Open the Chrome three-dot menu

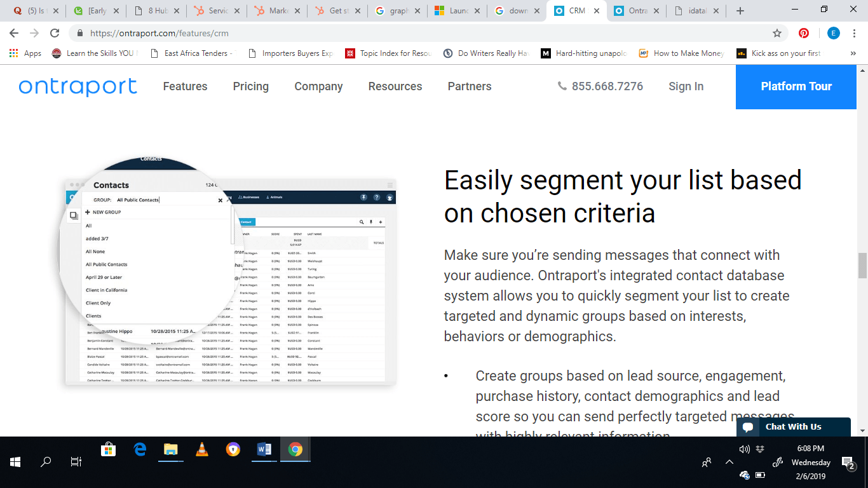(x=855, y=33)
